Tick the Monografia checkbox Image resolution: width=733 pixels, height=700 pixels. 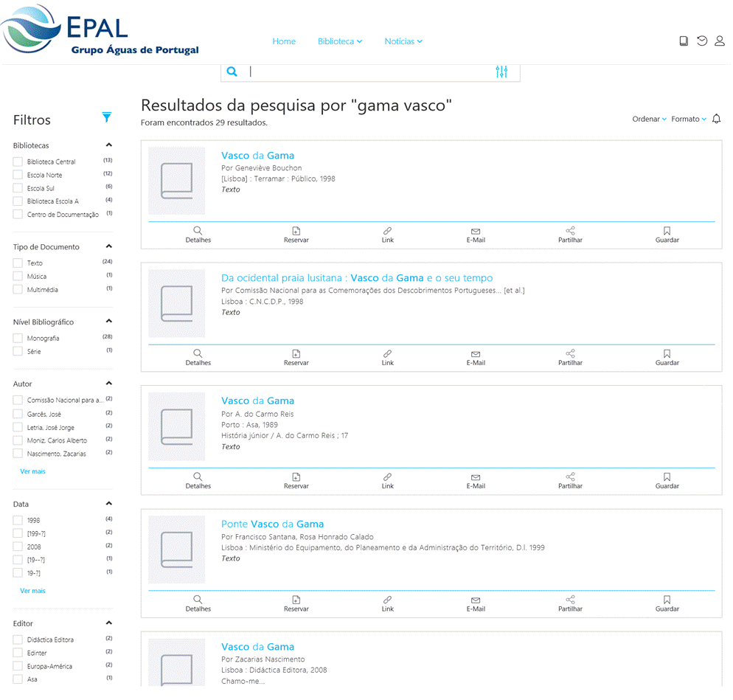tap(18, 339)
